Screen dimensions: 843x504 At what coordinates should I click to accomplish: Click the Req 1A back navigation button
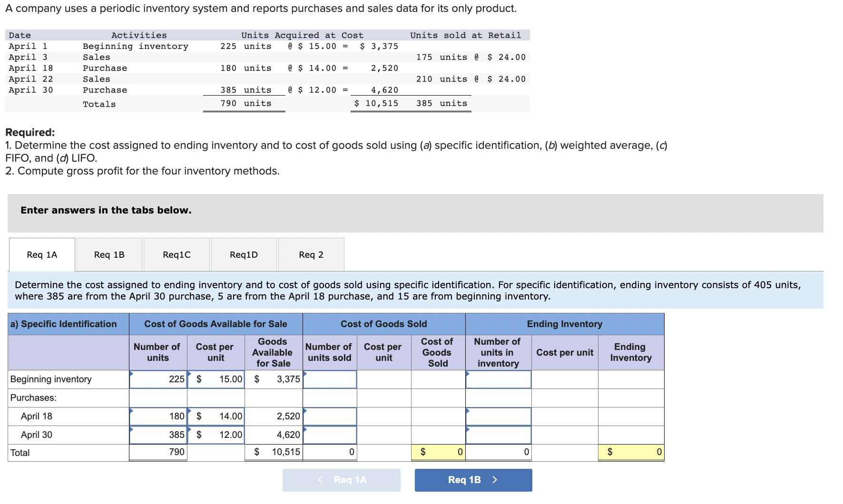point(341,480)
